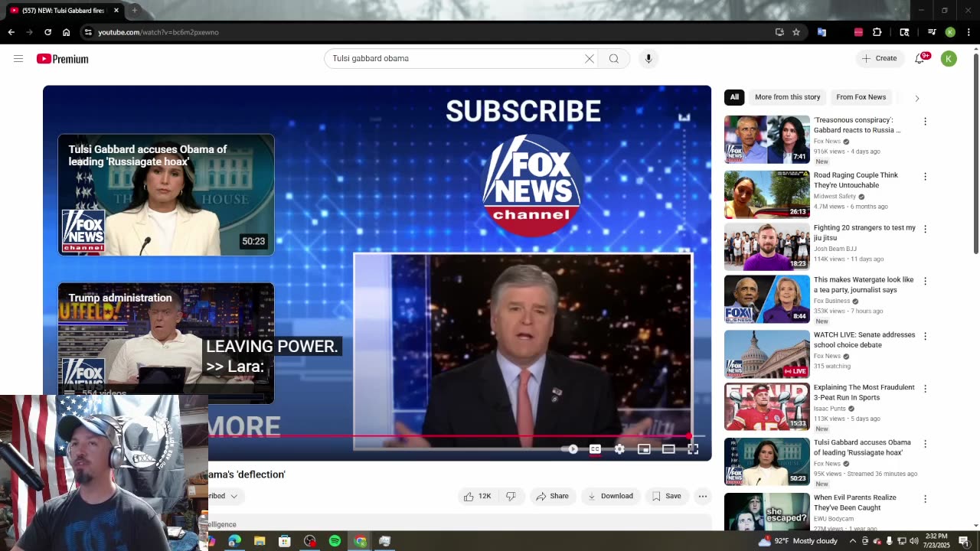
Task: Click the browser back arrow
Action: pyautogui.click(x=11, y=32)
